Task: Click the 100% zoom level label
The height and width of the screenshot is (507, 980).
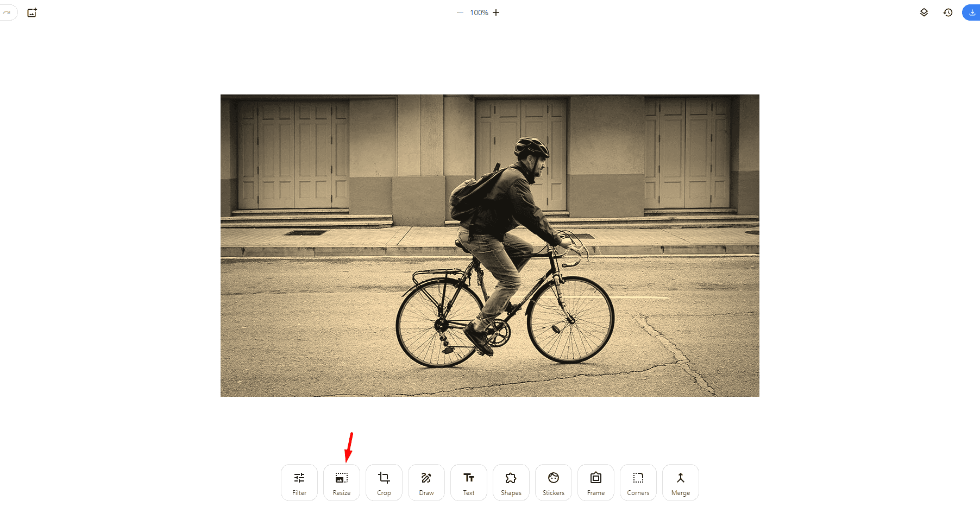Action: (x=479, y=12)
